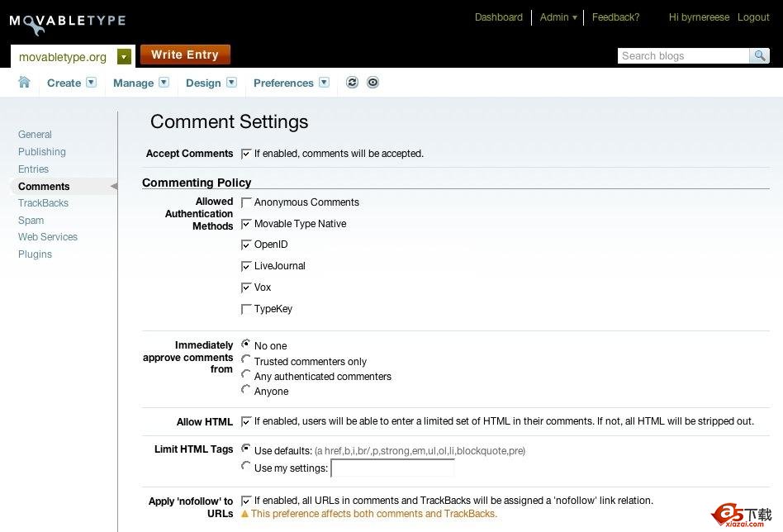Toggle the Accept Comments checkbox
This screenshot has height=532, width=783.
click(x=246, y=154)
